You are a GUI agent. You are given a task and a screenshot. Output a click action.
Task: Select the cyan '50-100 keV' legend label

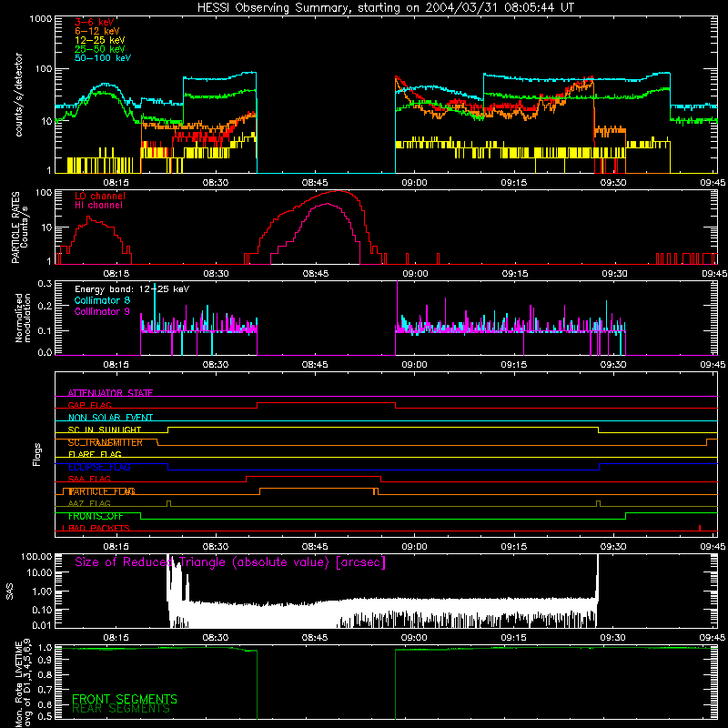(x=103, y=58)
